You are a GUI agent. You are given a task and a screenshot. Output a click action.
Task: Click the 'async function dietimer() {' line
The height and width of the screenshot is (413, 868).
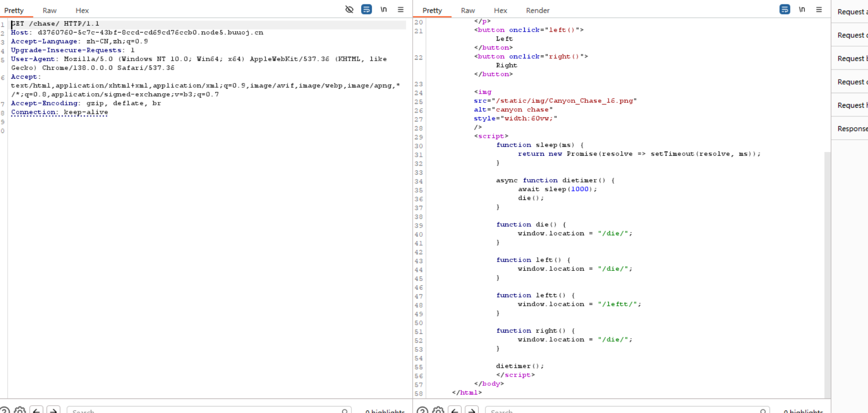[x=555, y=180]
